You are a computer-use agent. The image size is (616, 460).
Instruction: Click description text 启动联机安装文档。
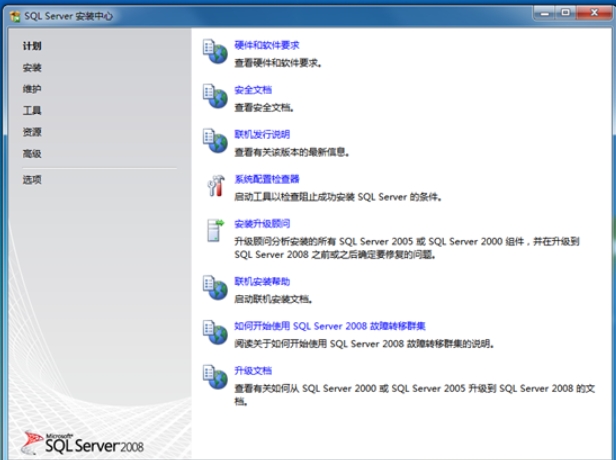pos(273,299)
